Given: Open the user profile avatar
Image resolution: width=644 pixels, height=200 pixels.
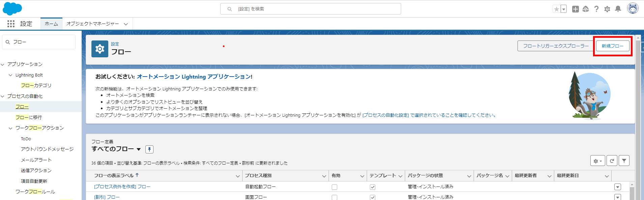Looking at the screenshot, I should tap(633, 8).
